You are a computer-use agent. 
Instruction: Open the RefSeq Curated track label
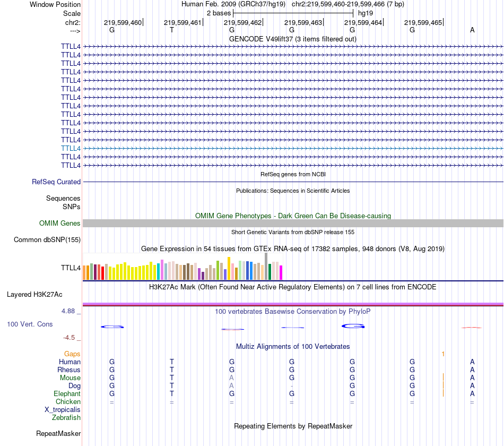pos(56,182)
